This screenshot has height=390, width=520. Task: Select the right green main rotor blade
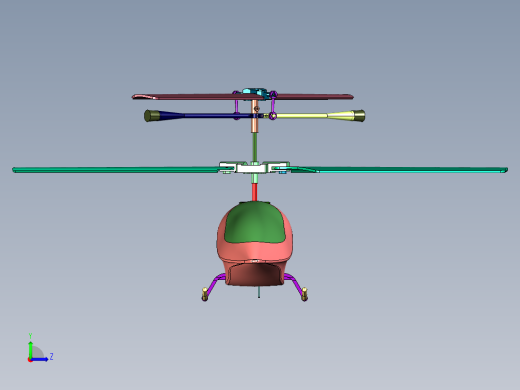pos(400,170)
